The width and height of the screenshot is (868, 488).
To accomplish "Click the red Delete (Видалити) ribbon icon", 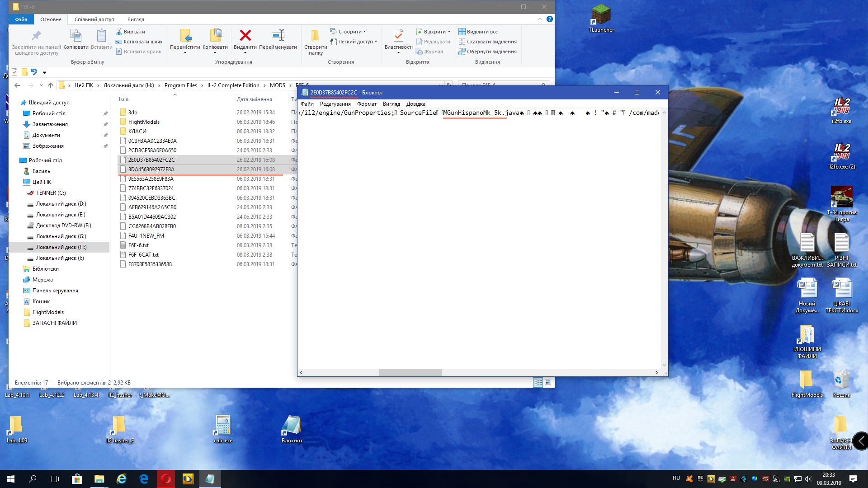I will (x=245, y=36).
